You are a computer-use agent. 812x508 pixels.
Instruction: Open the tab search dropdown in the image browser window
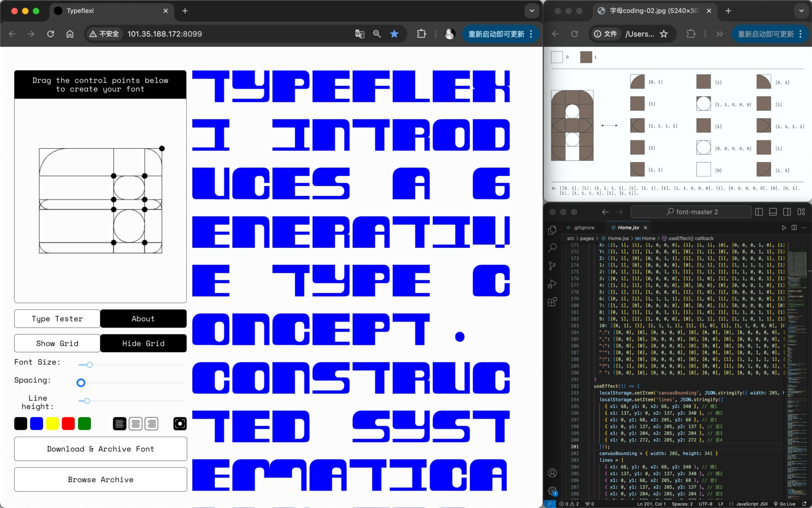tap(801, 11)
